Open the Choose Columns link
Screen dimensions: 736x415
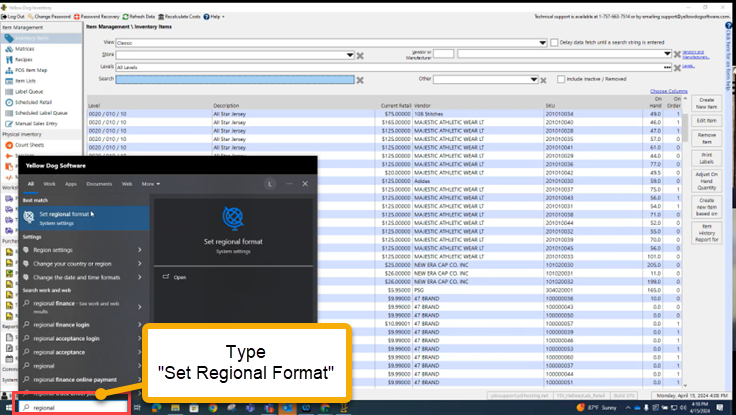click(x=668, y=91)
